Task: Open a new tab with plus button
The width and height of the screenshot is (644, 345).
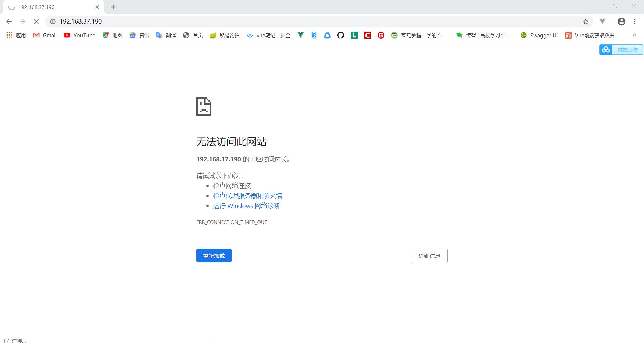Action: 113,7
